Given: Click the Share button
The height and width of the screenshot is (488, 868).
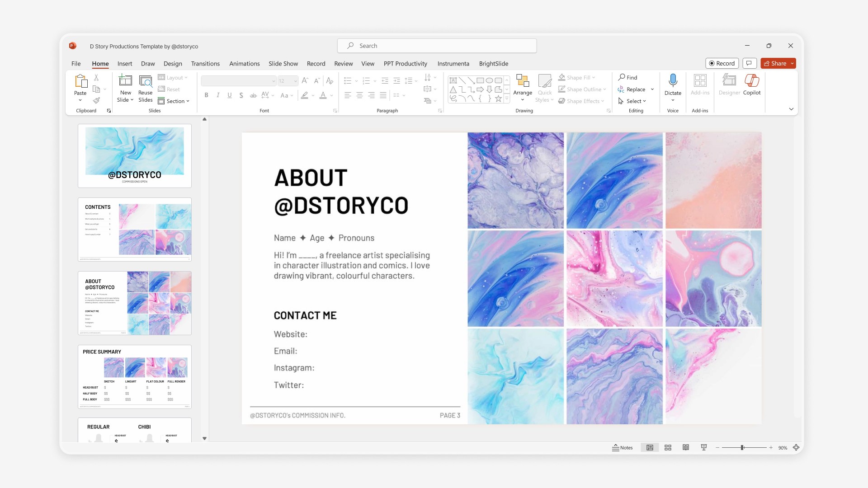Looking at the screenshot, I should point(775,63).
